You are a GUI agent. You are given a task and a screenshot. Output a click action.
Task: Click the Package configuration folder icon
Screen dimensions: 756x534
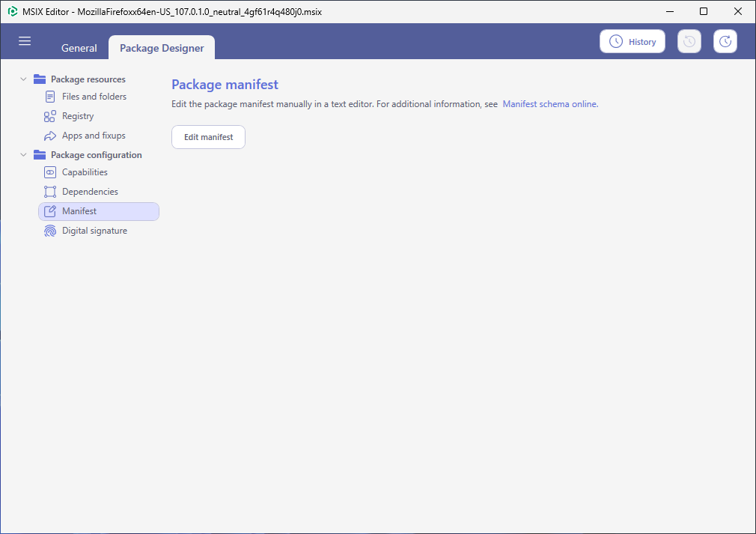[x=40, y=155]
